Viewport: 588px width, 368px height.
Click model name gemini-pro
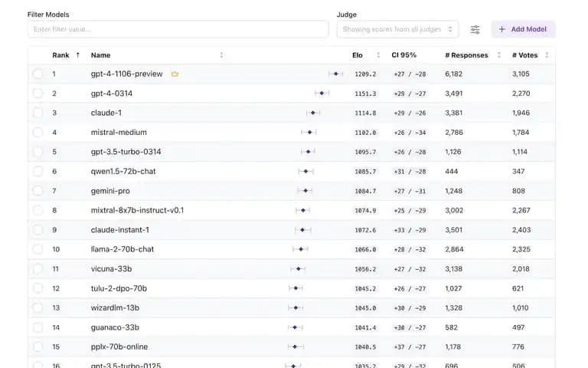(110, 191)
